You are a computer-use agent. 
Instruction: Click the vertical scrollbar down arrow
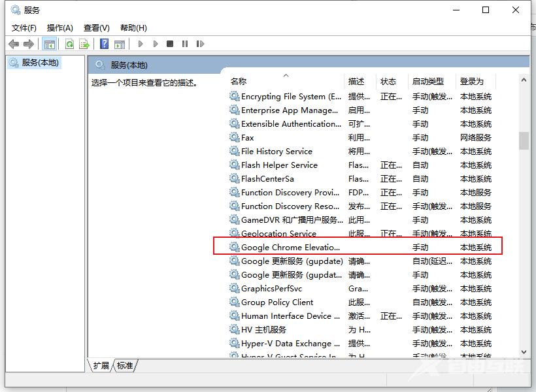pyautogui.click(x=524, y=352)
